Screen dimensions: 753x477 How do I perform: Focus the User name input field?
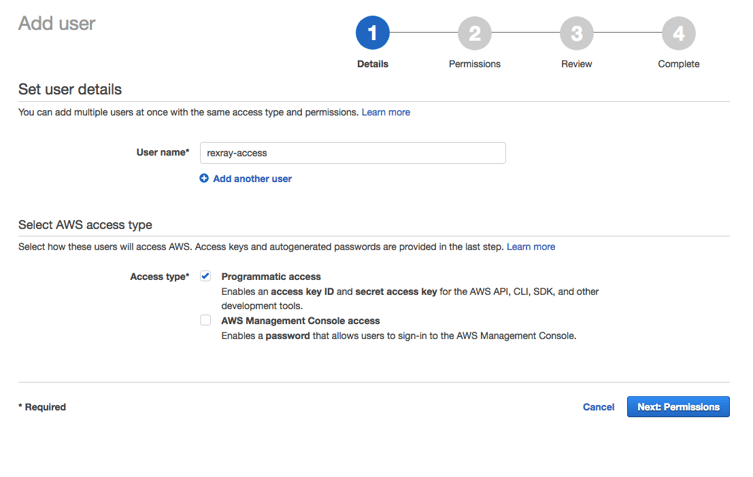(x=353, y=153)
